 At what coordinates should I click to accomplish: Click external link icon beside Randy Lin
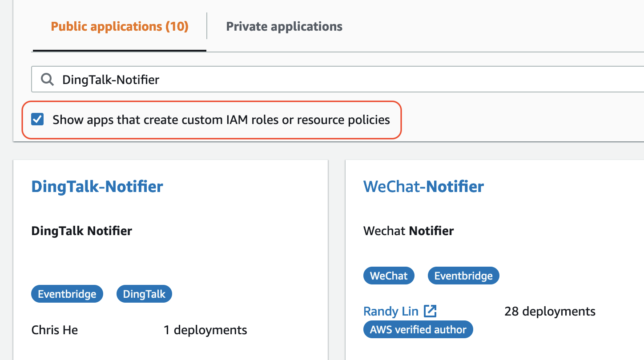click(x=430, y=311)
